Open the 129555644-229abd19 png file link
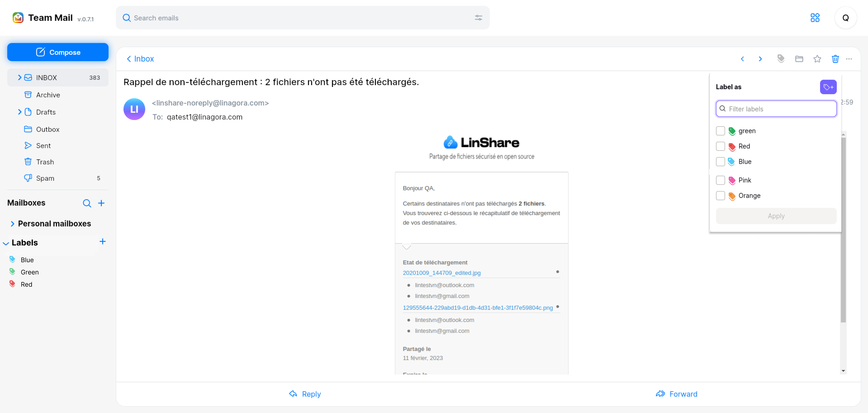 [477, 308]
